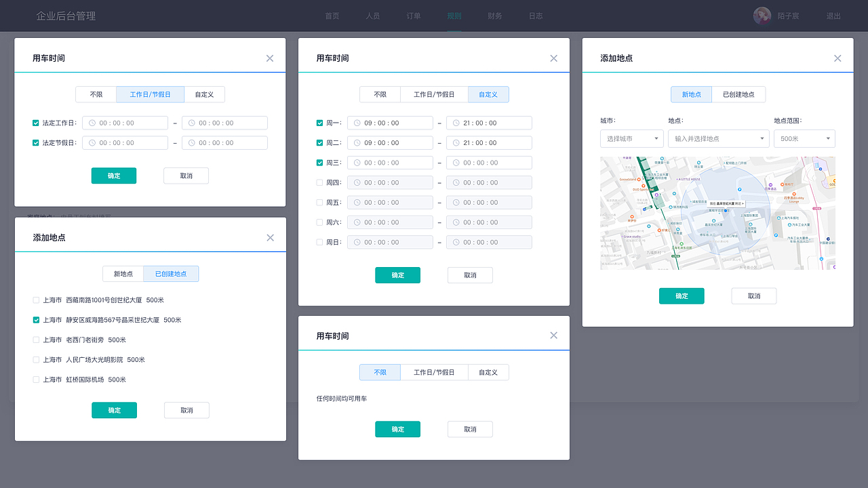This screenshot has height=488, width=868.
Task: Click the DUO Sports Bar marker on the map
Action: (644, 186)
